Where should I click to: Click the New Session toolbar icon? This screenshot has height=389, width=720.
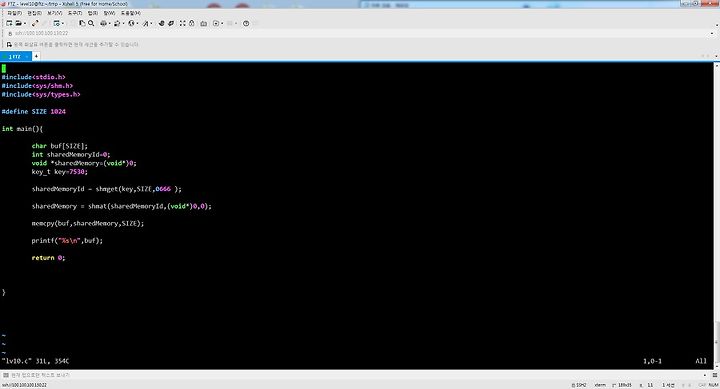9,23
